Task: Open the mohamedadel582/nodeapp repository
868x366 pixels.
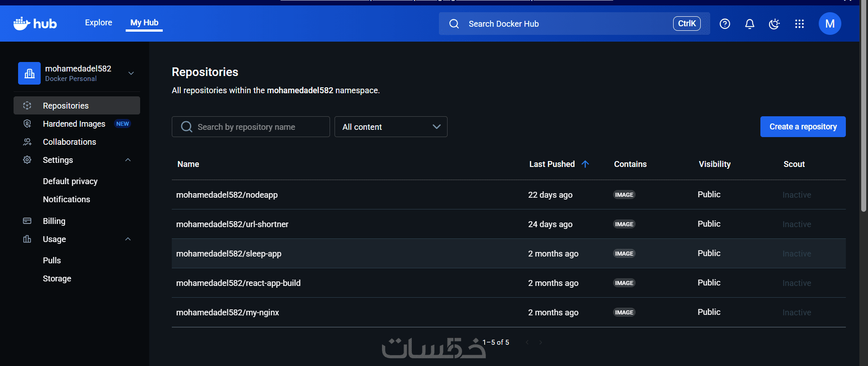Action: (227, 195)
